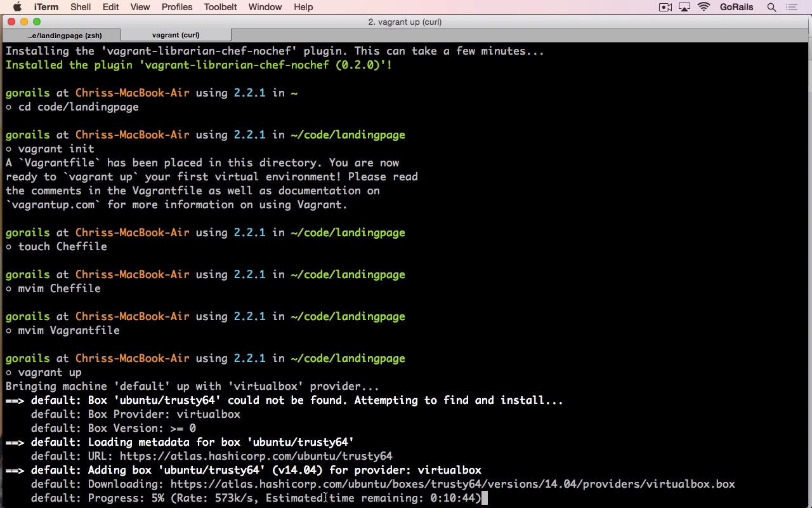Open the Help menu
This screenshot has height=508, width=812.
pos(303,7)
